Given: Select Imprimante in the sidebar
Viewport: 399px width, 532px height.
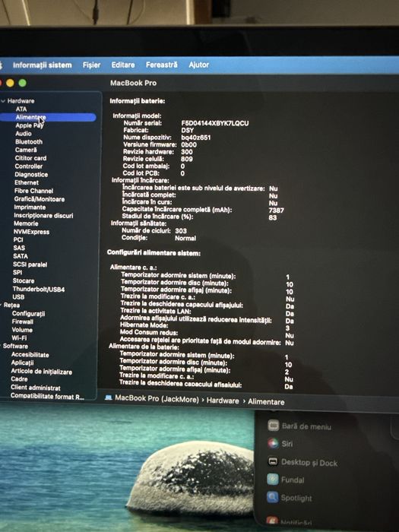Looking at the screenshot, I should tap(30, 207).
